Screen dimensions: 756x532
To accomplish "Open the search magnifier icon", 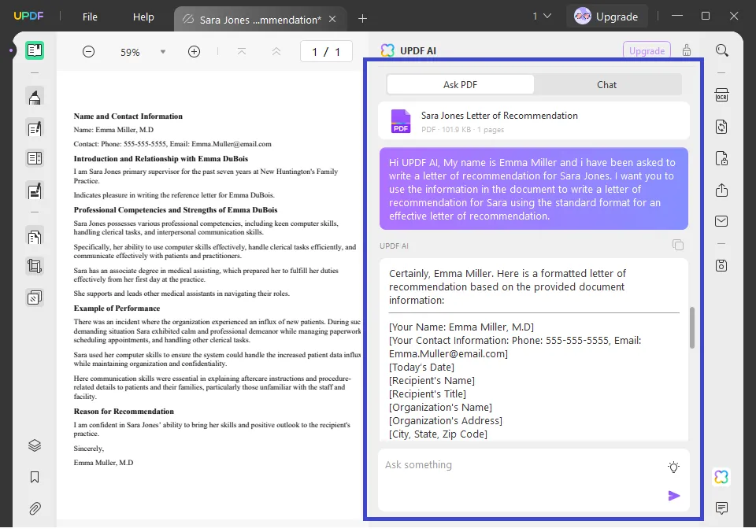I will (x=722, y=50).
